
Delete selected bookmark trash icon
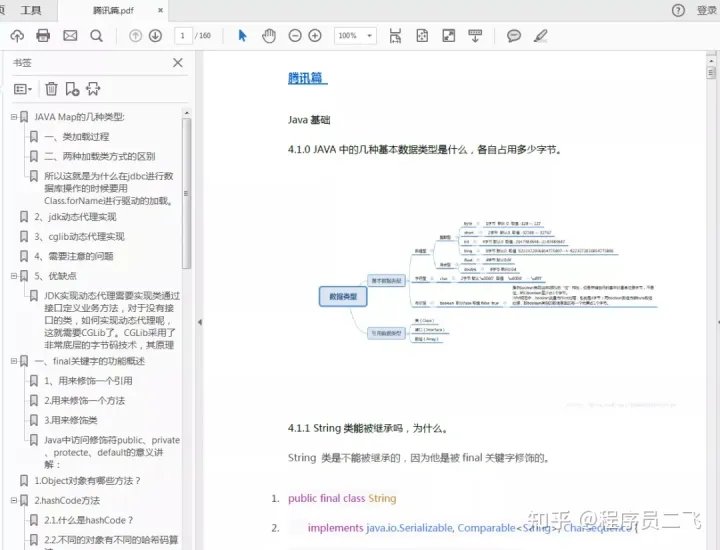pyautogui.click(x=51, y=89)
